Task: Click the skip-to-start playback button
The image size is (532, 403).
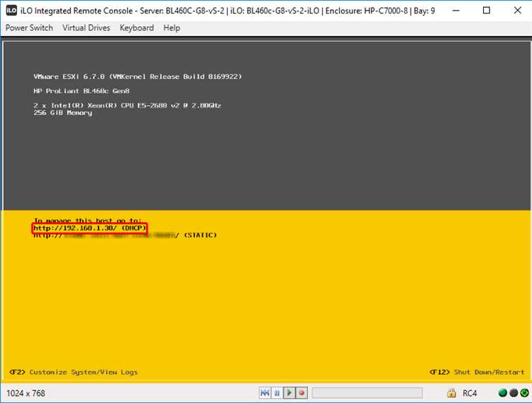Action: [x=265, y=393]
